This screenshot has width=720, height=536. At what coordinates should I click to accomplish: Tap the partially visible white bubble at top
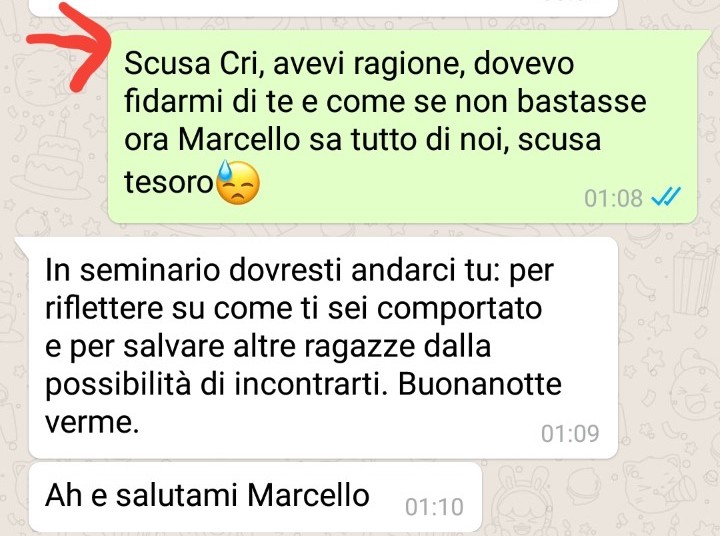click(x=323, y=8)
